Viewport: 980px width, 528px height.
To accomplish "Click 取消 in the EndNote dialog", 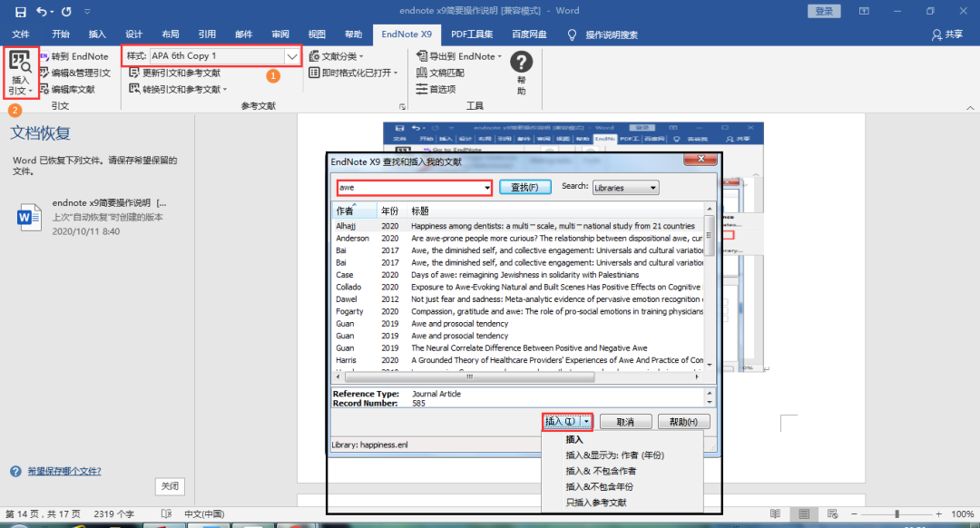I will [625, 422].
